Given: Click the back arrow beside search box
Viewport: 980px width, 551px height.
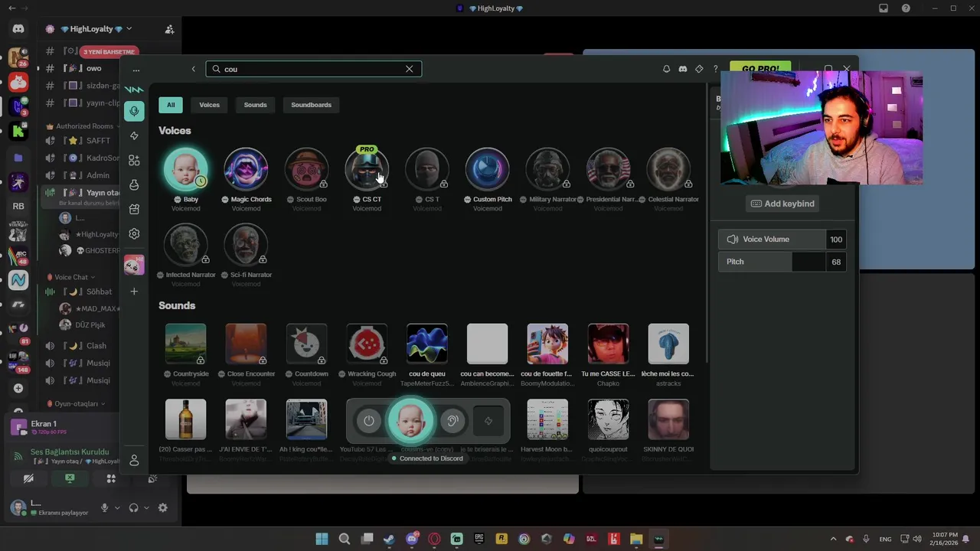Looking at the screenshot, I should pyautogui.click(x=193, y=69).
